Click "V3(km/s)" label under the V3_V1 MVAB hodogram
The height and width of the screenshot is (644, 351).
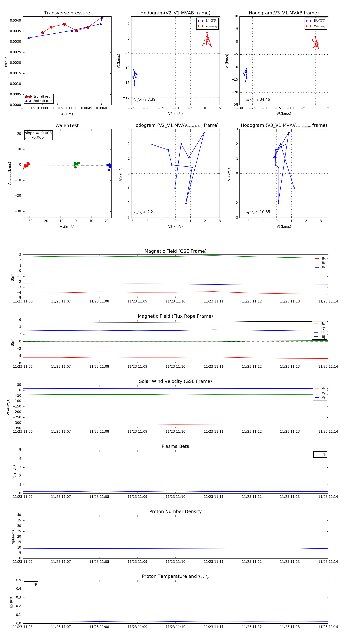click(x=284, y=114)
